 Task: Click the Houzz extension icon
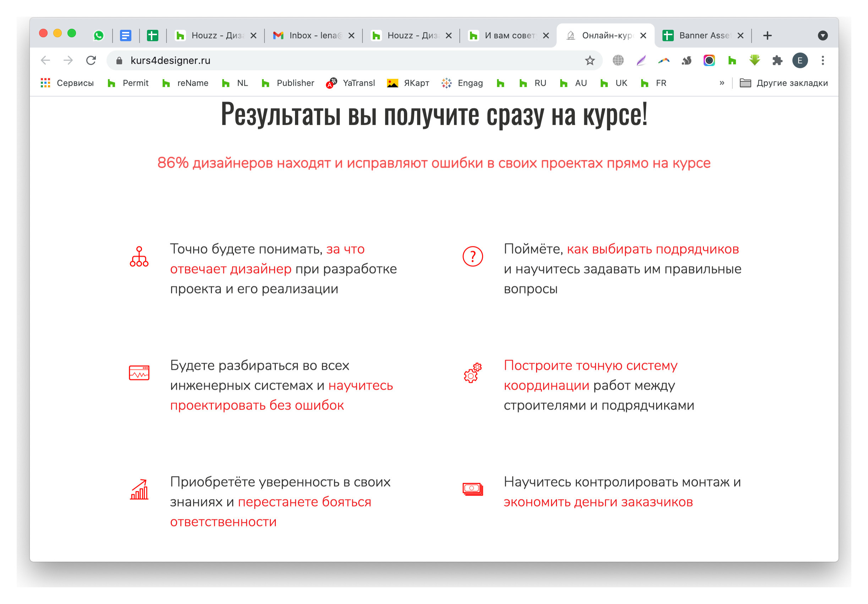(x=732, y=60)
